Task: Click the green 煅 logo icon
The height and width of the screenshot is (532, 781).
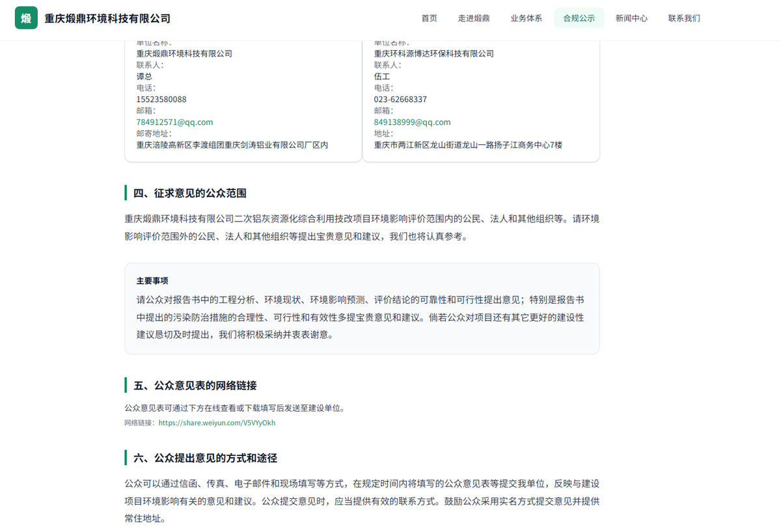Action: (x=26, y=18)
